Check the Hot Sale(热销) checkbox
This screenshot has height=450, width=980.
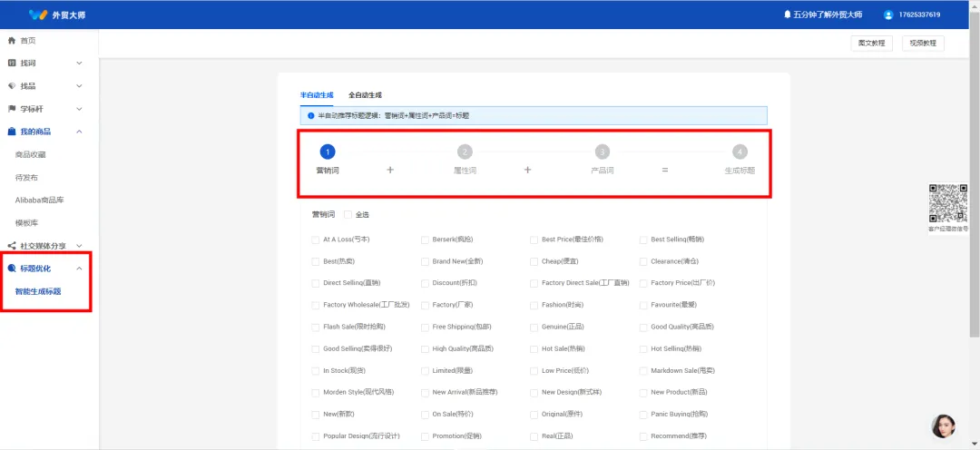coord(534,348)
